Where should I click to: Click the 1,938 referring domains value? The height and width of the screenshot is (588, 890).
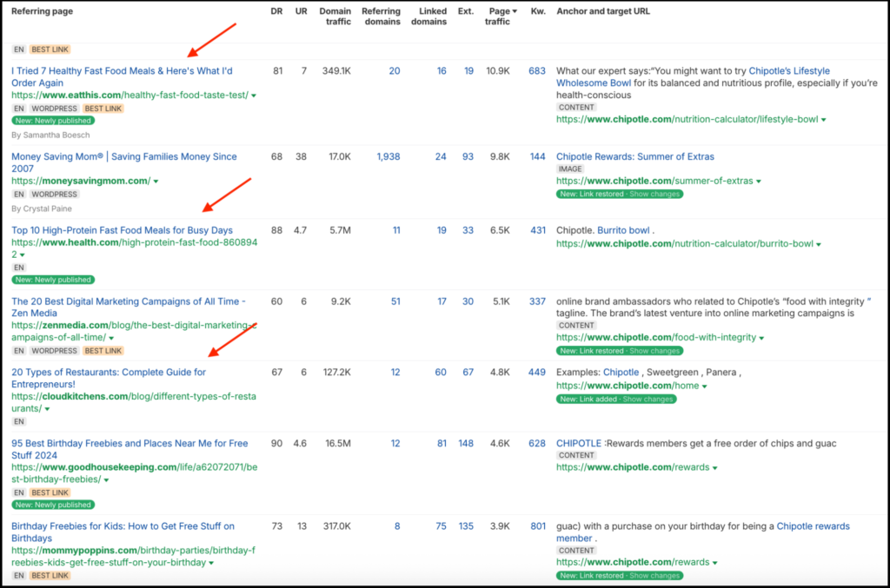(x=388, y=156)
